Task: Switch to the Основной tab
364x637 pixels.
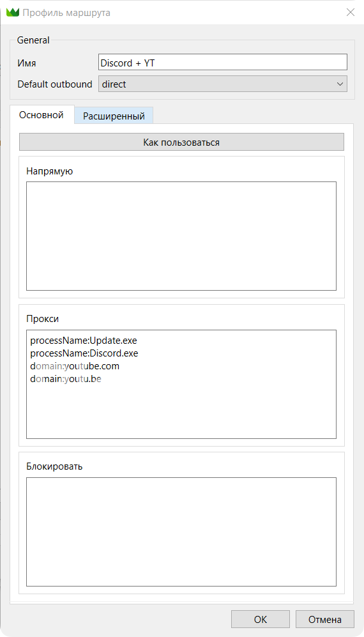Action: (x=42, y=115)
